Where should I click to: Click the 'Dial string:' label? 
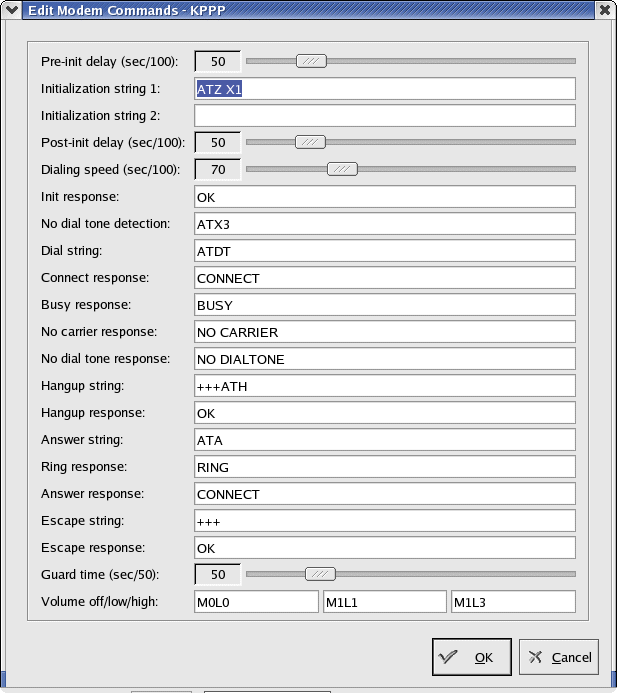[x=72, y=251]
